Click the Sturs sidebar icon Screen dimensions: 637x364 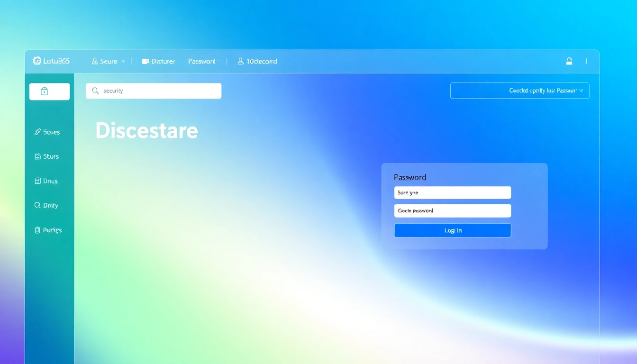point(37,156)
